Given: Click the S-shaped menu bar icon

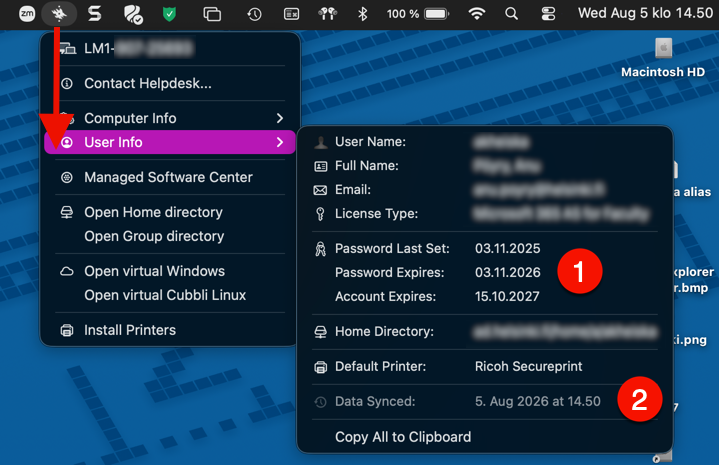Looking at the screenshot, I should (x=94, y=14).
